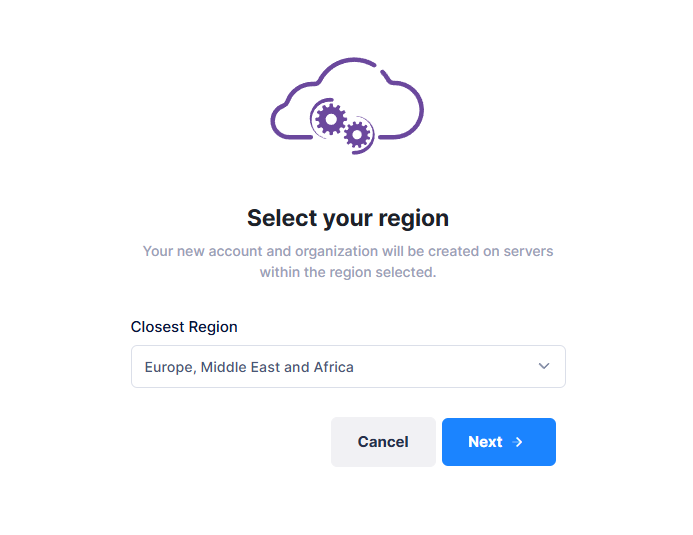Select the "Europe, Middle East and Africa" value
Viewport: 693px width, 535px height.
[249, 367]
